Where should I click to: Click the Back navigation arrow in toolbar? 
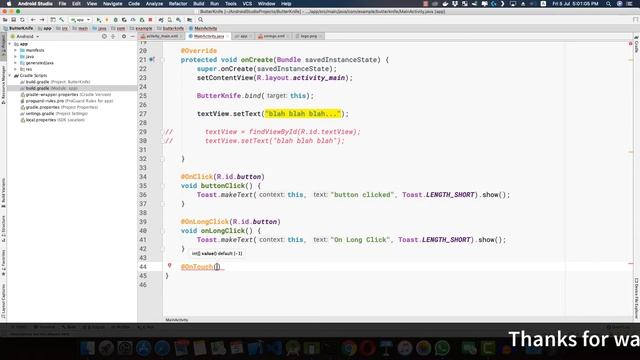(33, 20)
